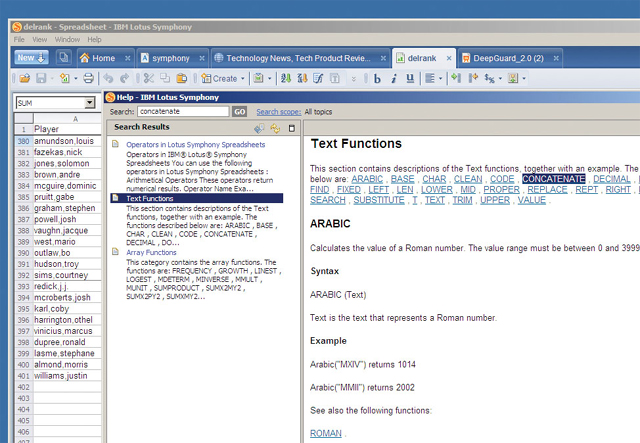Close the delrank tab

click(x=449, y=58)
